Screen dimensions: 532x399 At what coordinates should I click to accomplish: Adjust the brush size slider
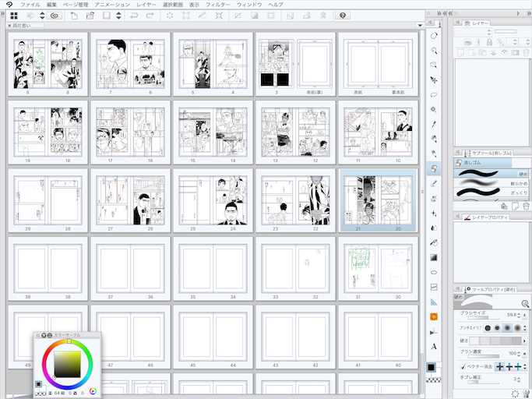[x=484, y=318]
